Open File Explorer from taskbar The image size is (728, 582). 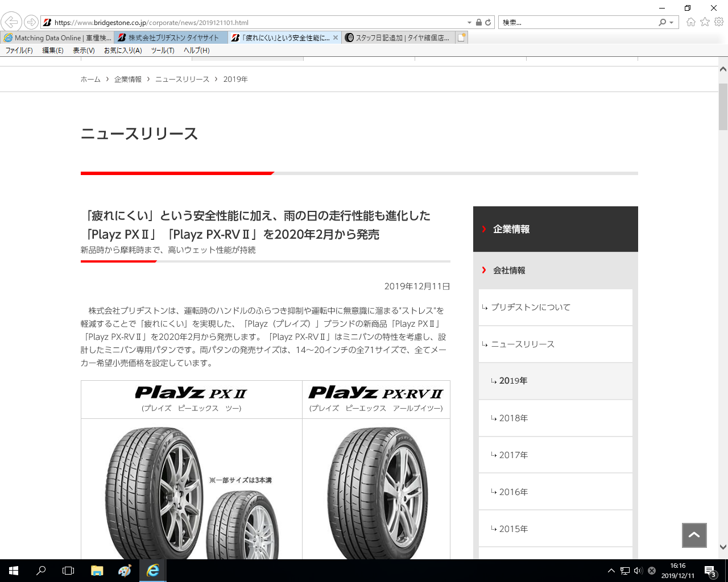click(97, 571)
